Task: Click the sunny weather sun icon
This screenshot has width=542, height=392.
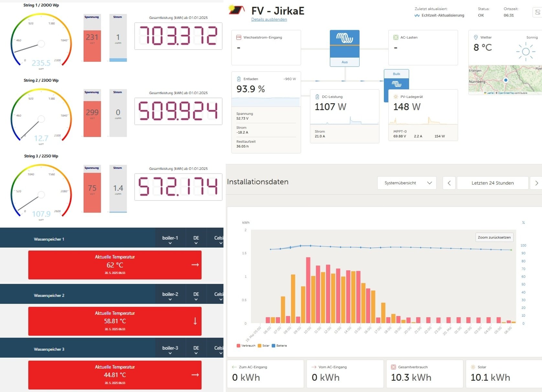Action: (526, 52)
